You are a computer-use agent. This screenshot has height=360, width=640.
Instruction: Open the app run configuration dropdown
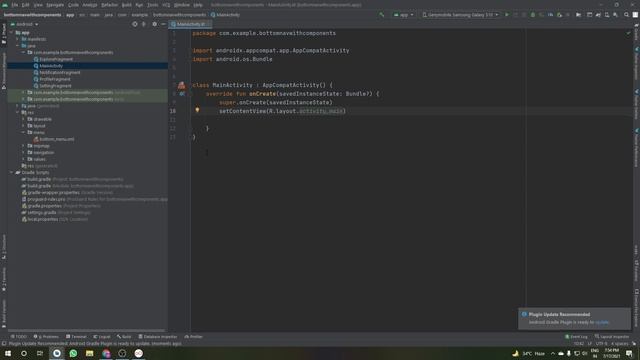tap(403, 15)
